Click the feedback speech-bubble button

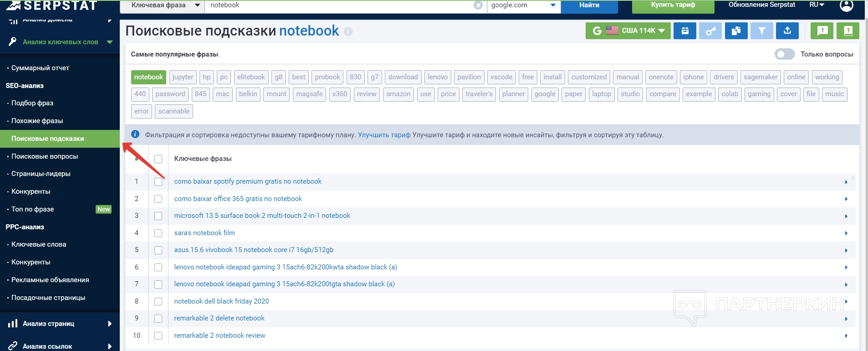822,31
